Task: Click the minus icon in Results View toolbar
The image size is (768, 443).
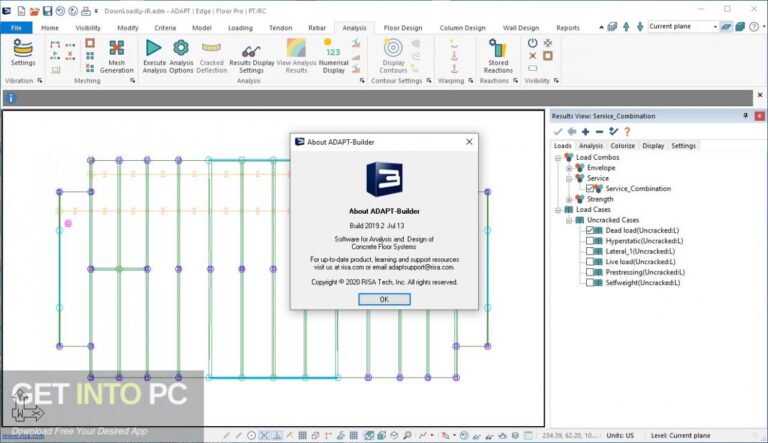Action: point(599,131)
